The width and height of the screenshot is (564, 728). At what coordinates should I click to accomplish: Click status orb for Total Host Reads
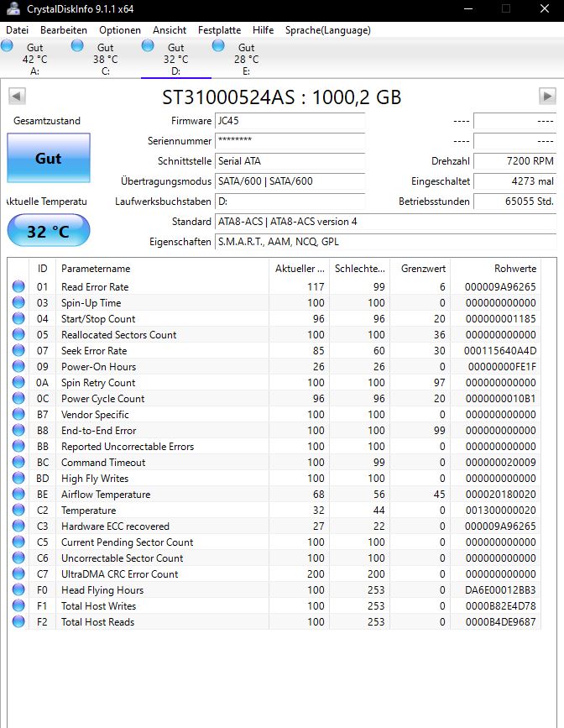[x=18, y=621]
